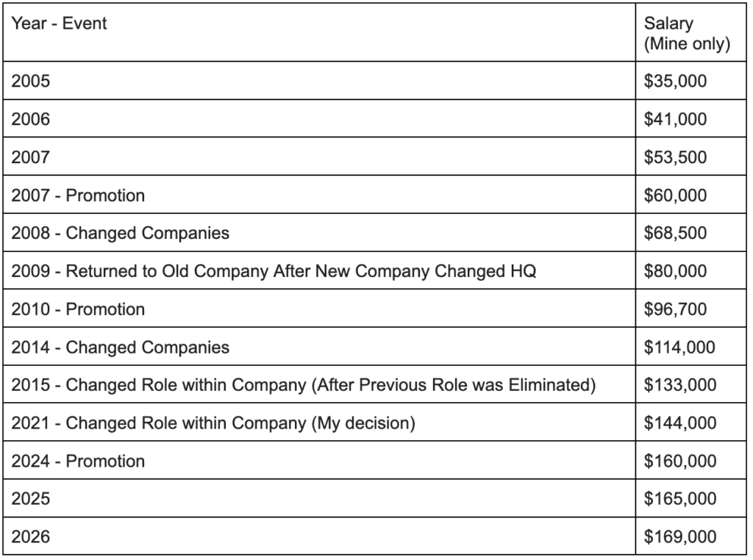Select the 'Returned to Old Company' 2009 cell
The image size is (753, 560).
click(319, 270)
